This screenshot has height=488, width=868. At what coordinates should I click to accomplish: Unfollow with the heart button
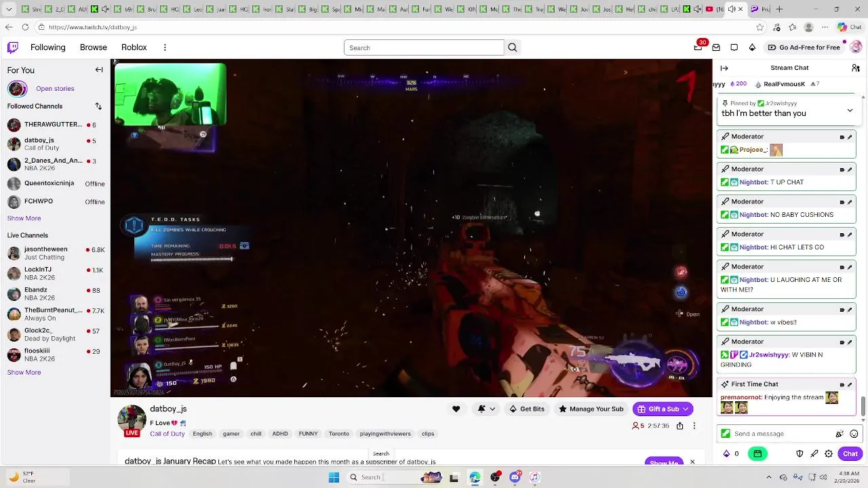click(x=456, y=409)
